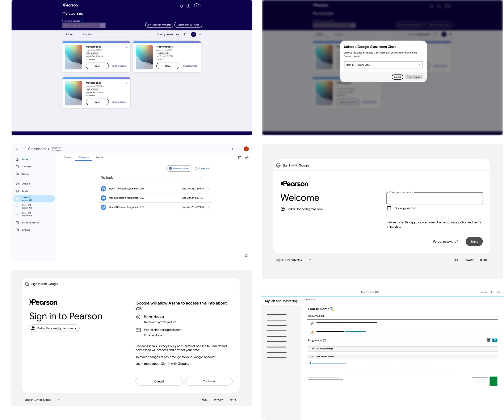Click the plus icon in Classroom header

pyautogui.click(x=232, y=149)
